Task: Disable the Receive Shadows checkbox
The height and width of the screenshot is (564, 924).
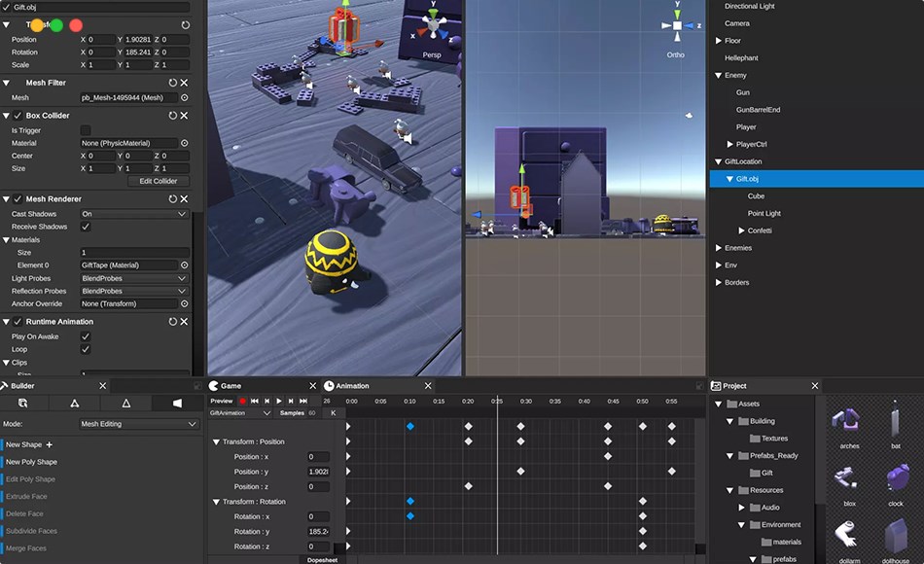Action: [84, 227]
